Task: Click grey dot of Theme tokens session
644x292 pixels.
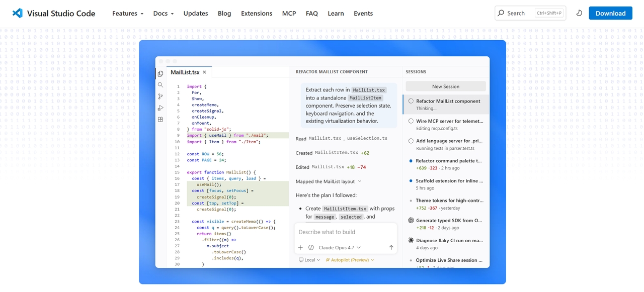Action: coord(411,201)
